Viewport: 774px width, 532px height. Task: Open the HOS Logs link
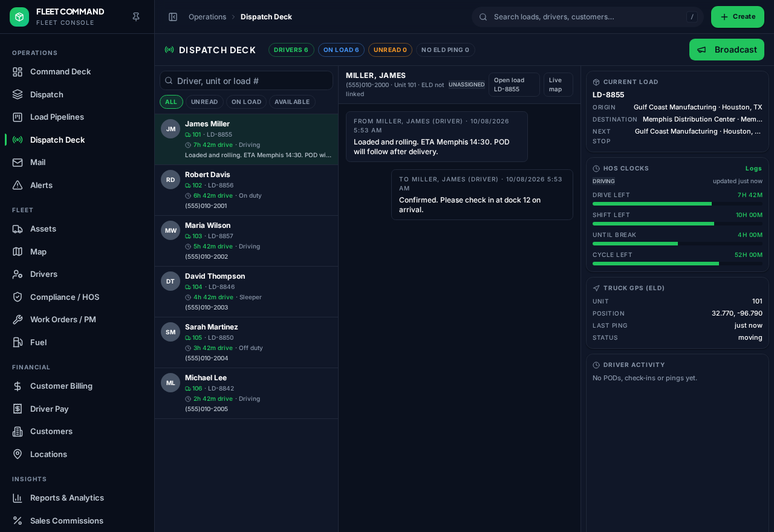[x=753, y=168]
